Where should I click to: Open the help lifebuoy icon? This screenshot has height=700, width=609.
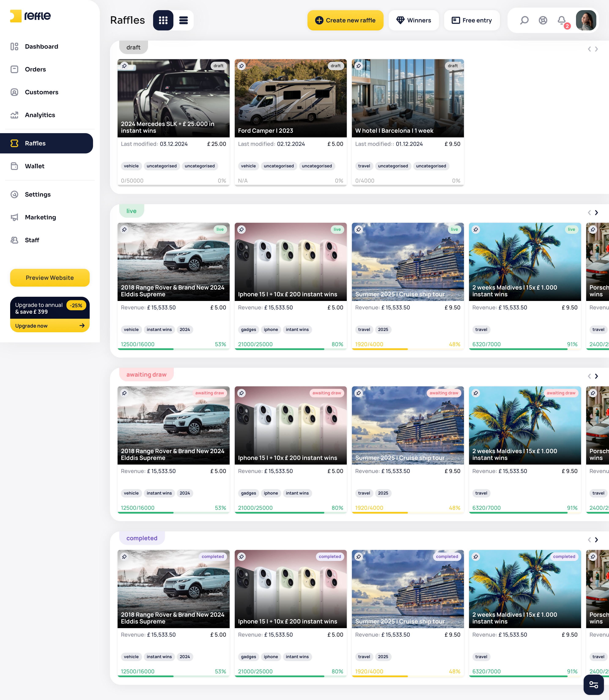pos(543,20)
